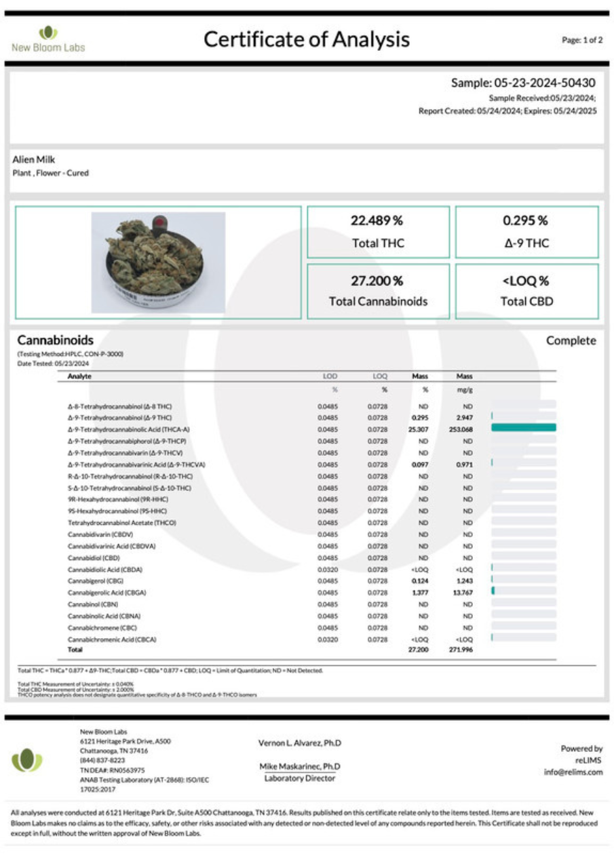This screenshot has width=614, height=868.
Task: Click the <LOQ % Total CBD box
Action: pos(526,291)
